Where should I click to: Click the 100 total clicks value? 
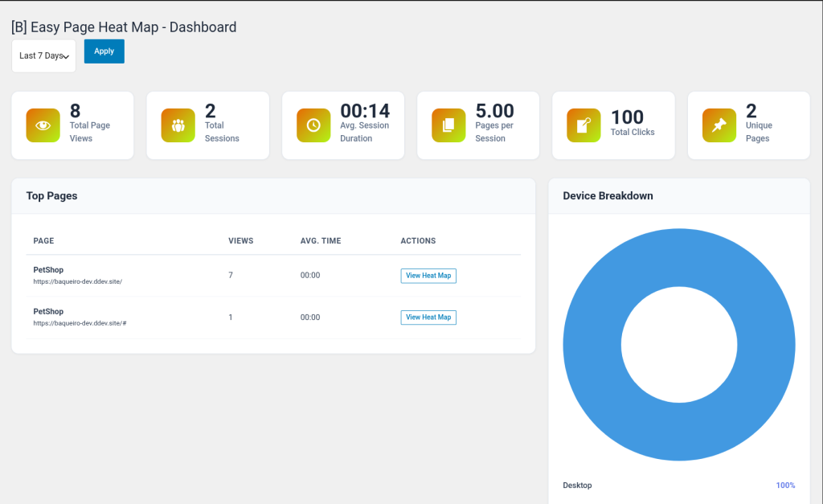627,117
